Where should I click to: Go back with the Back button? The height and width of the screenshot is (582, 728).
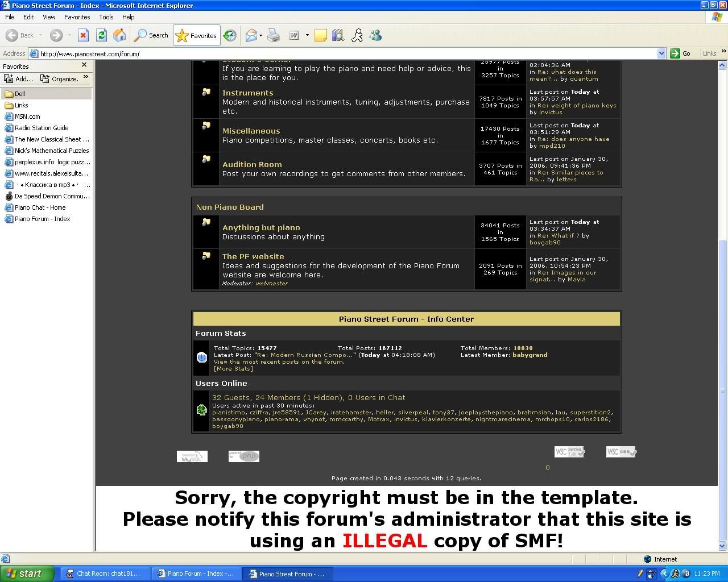pyautogui.click(x=20, y=35)
